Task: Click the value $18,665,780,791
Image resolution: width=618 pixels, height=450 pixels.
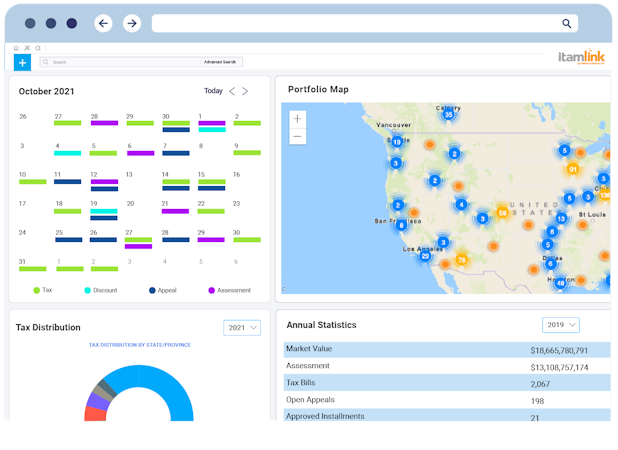Action: pos(559,351)
